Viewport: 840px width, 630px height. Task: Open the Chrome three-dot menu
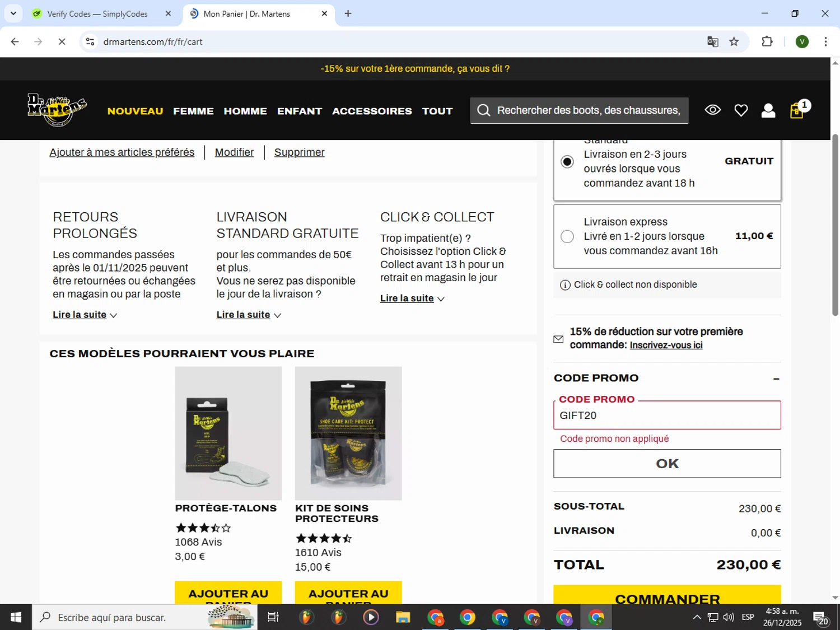[825, 41]
